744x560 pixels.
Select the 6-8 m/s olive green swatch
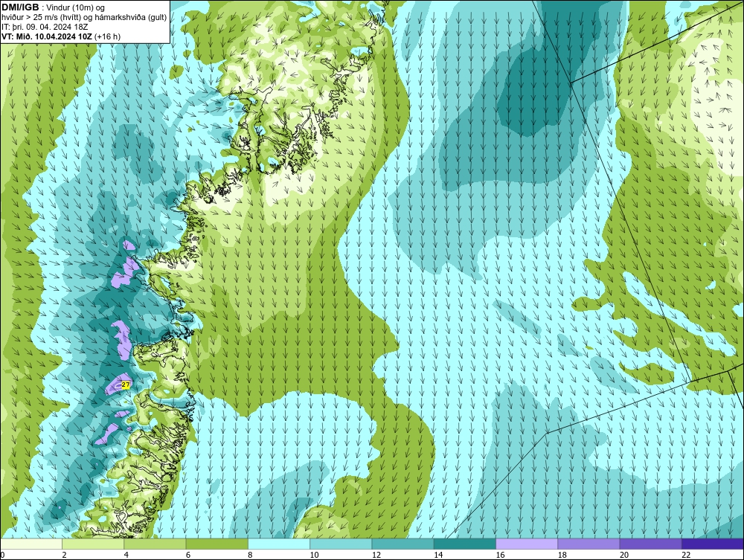tap(217, 544)
